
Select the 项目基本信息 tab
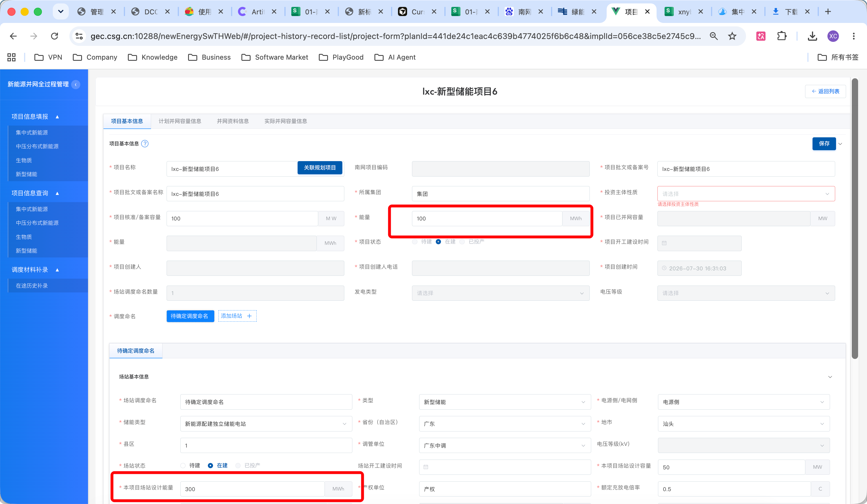127,121
